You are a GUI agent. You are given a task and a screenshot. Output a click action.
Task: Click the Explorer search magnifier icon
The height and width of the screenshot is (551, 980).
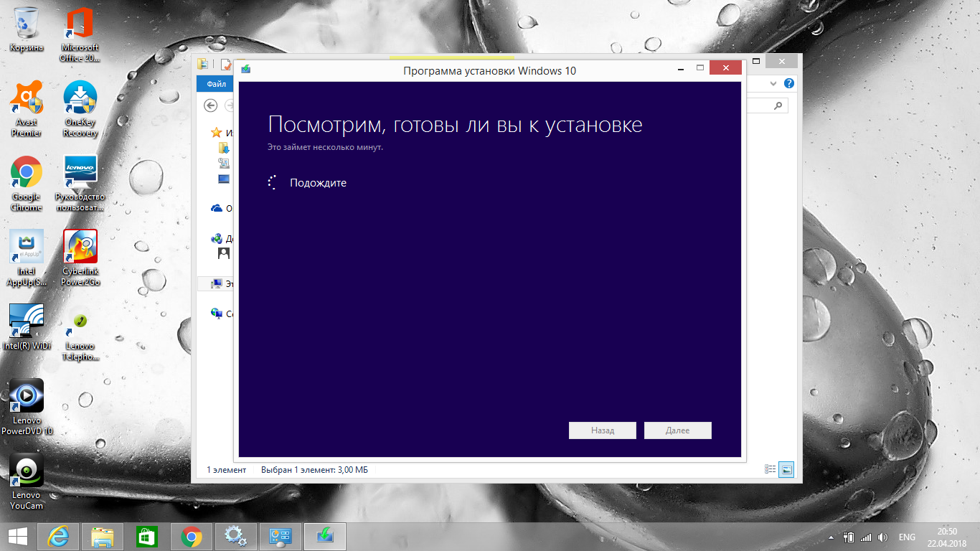click(x=778, y=105)
